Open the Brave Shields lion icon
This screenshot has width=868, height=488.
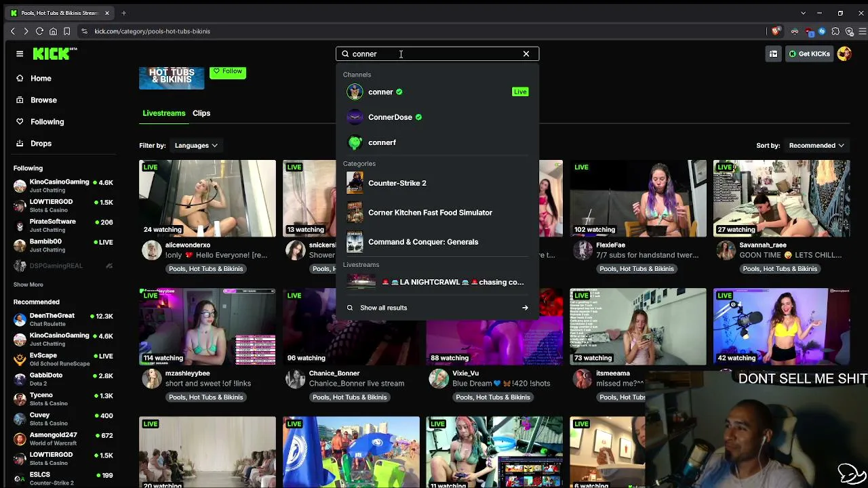pos(776,31)
